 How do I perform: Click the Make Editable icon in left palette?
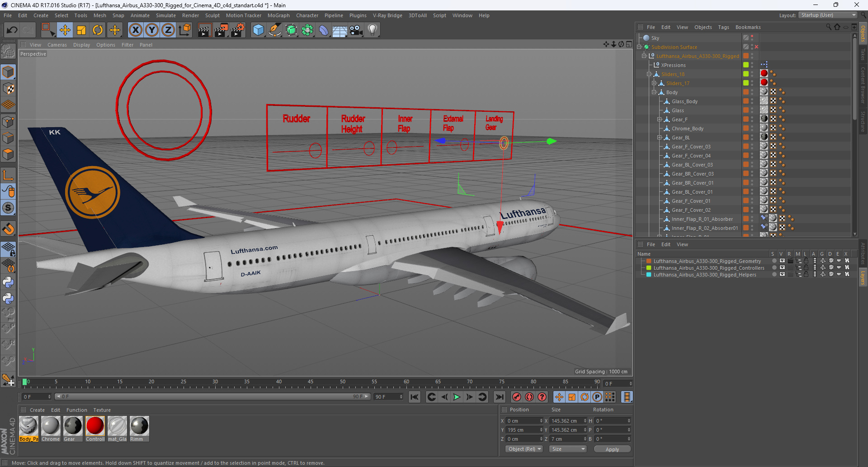8,52
